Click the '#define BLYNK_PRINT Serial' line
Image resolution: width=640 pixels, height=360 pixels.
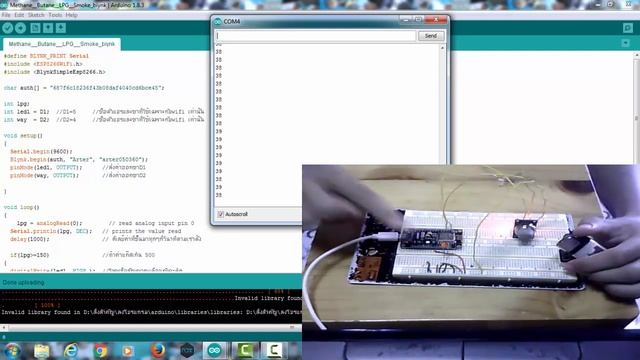pyautogui.click(x=46, y=56)
